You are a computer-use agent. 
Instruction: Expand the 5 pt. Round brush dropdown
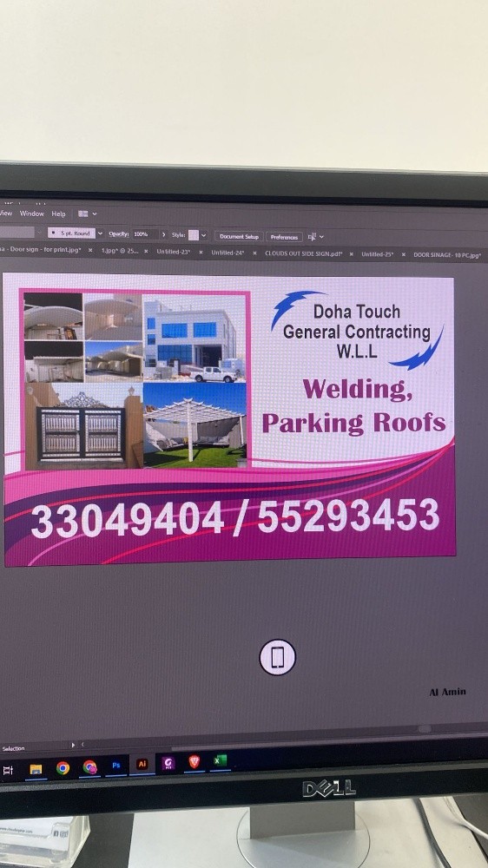click(x=100, y=233)
